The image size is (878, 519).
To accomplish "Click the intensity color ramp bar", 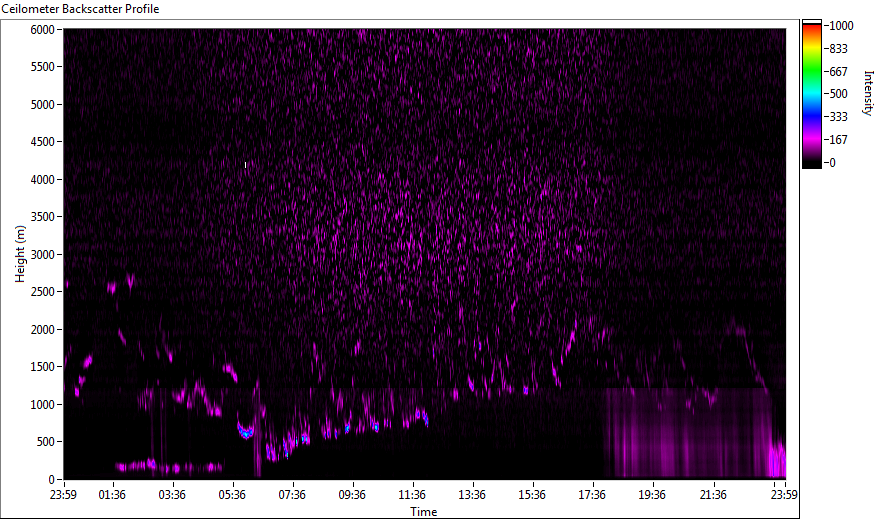I will [811, 94].
